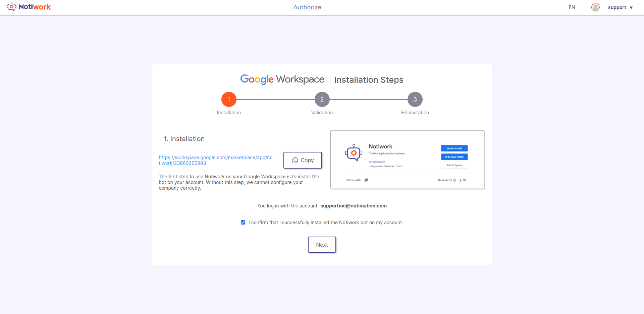644x314 pixels.
Task: Open the Google Workspace marketplace link
Action: [216, 160]
